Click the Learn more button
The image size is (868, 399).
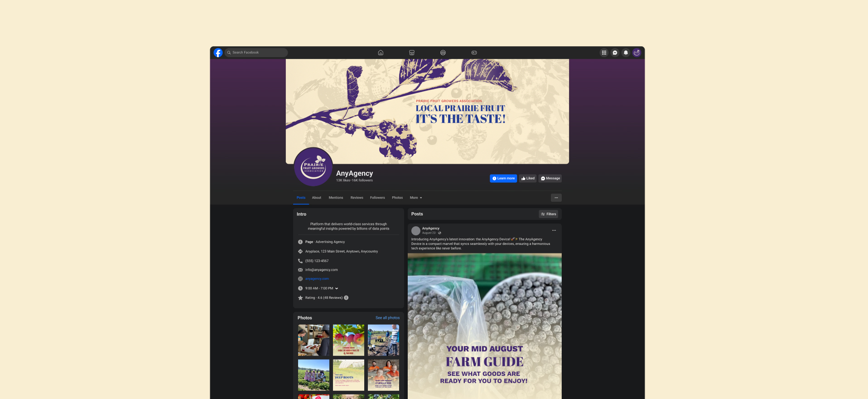[x=503, y=178]
